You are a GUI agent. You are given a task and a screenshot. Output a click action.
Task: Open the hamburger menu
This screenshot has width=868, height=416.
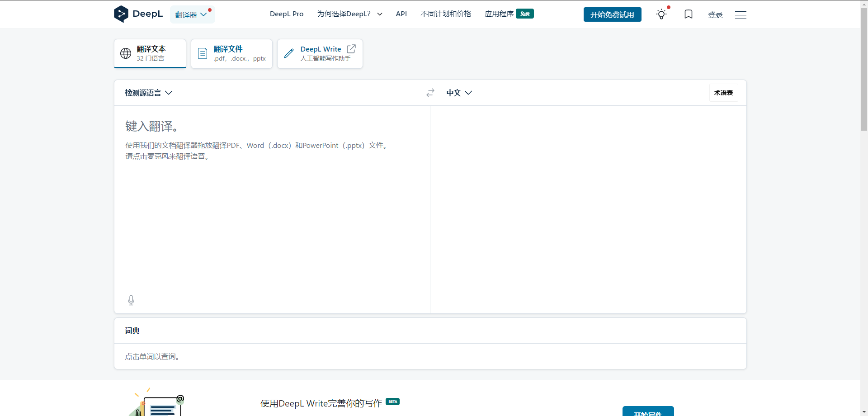[741, 15]
